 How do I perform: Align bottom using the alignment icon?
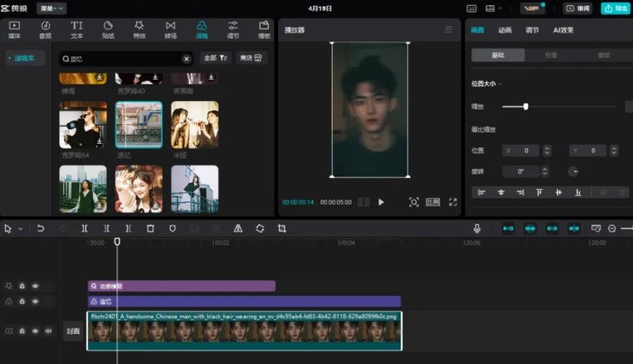(578, 192)
